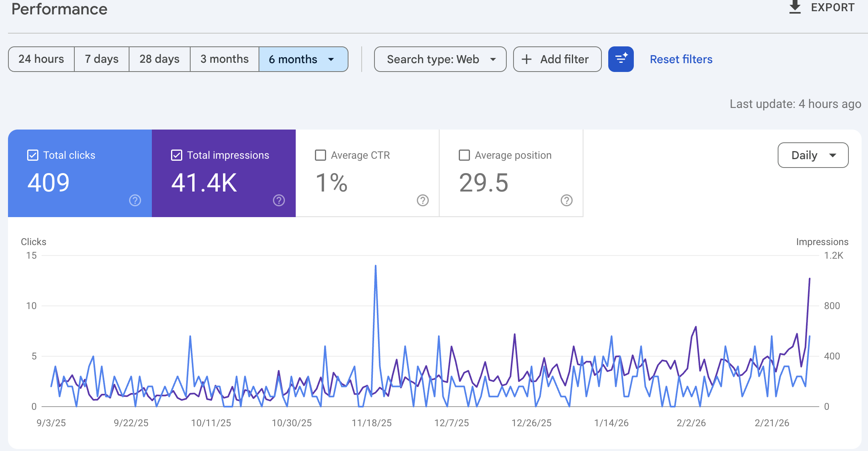868x451 pixels.
Task: Click the plus icon in Add filter
Action: (526, 59)
